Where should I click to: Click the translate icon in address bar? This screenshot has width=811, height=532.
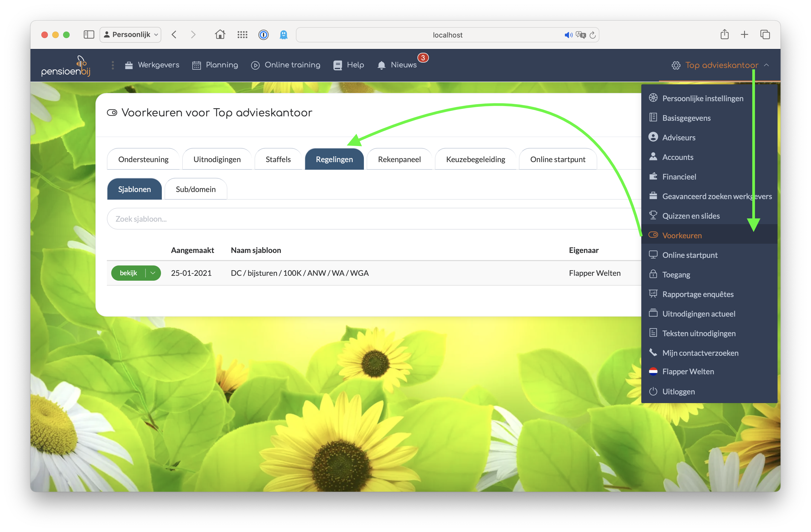581,35
